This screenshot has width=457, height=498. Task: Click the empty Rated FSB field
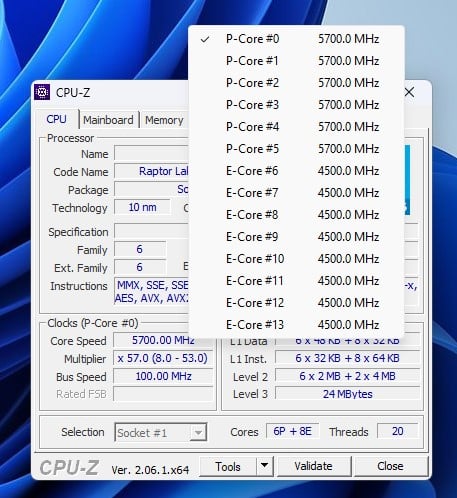tap(163, 394)
